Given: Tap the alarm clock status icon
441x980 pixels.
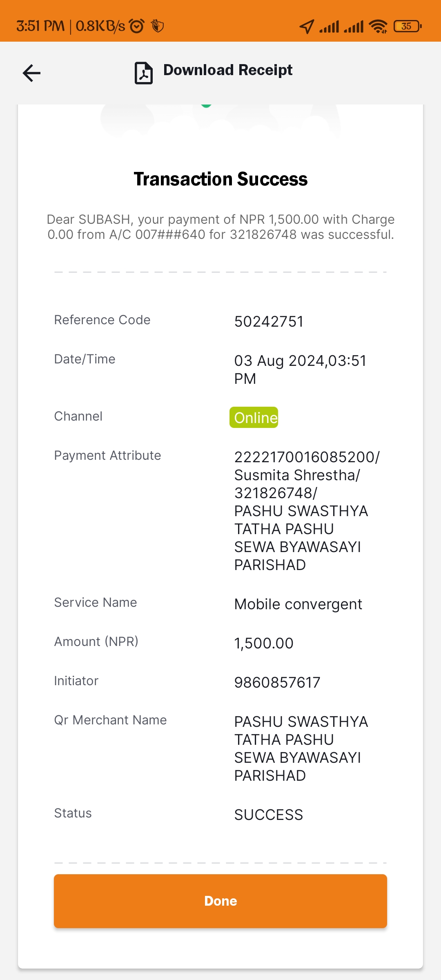Looking at the screenshot, I should click(x=137, y=26).
